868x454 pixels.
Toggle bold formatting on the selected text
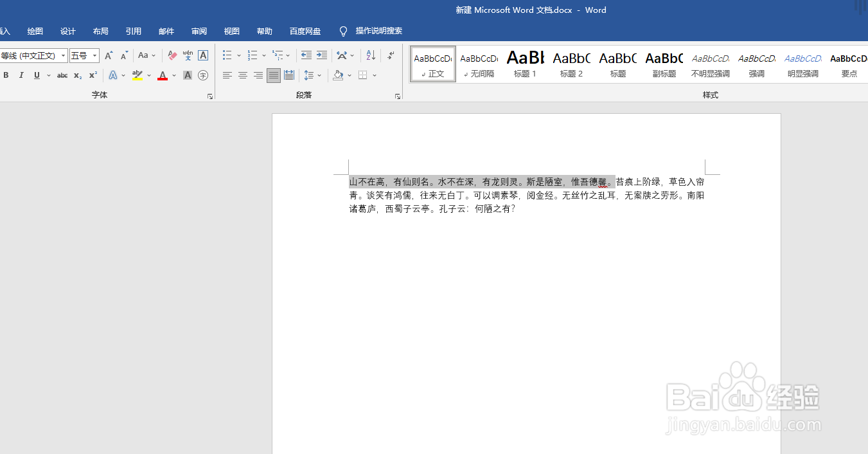[6, 75]
